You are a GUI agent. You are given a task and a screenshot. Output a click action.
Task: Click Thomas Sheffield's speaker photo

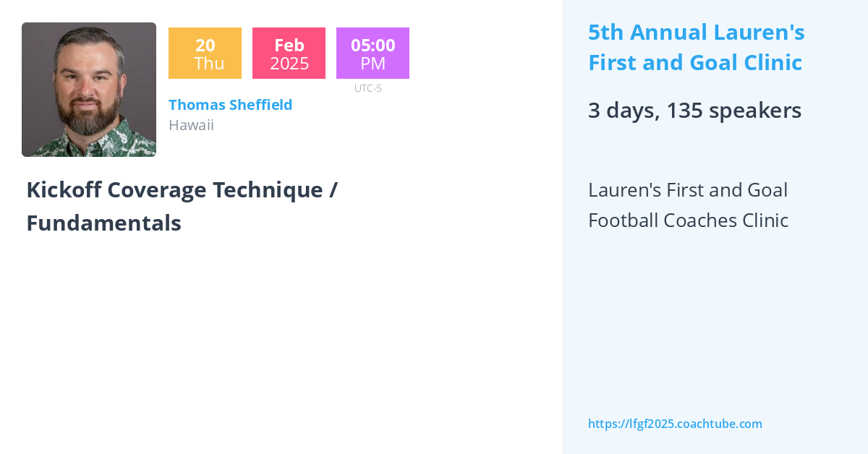coord(89,90)
